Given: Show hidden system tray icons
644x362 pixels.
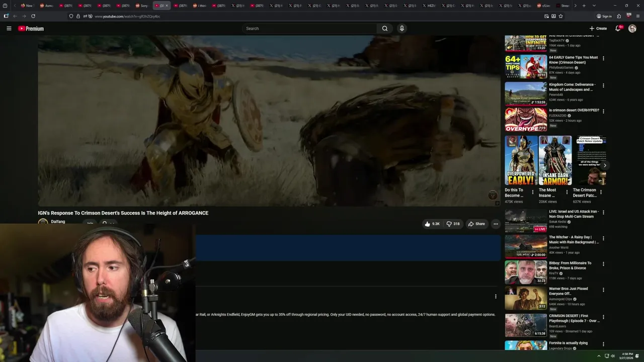Looking at the screenshot, I should 599,356.
